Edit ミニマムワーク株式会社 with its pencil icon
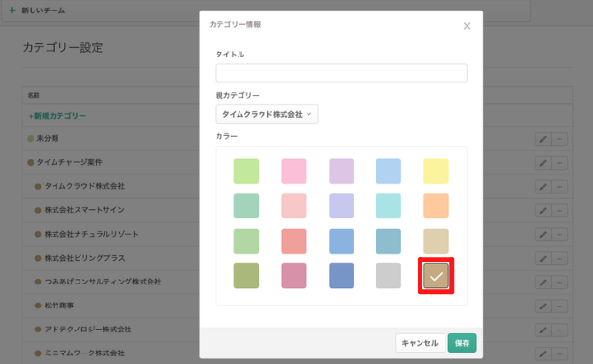This screenshot has height=364, width=593. 543,353
